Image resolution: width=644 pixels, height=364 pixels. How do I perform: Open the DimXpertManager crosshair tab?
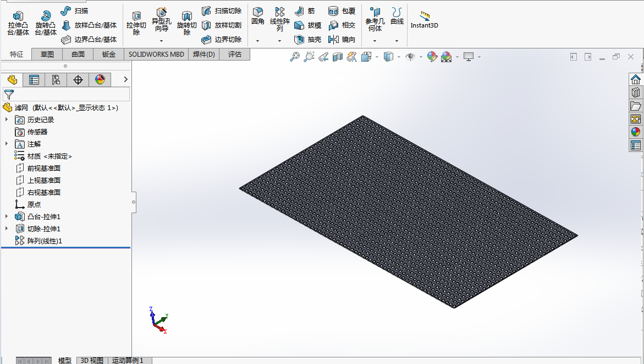pyautogui.click(x=78, y=79)
